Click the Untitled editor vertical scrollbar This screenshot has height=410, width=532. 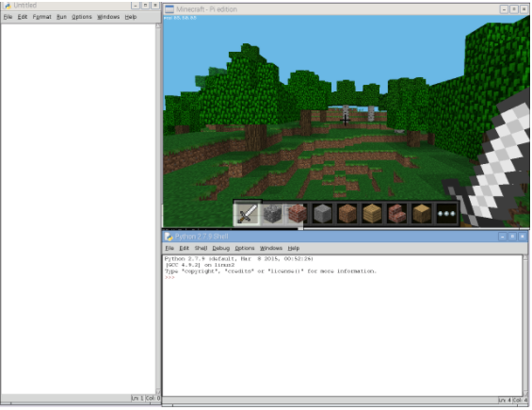point(158,208)
